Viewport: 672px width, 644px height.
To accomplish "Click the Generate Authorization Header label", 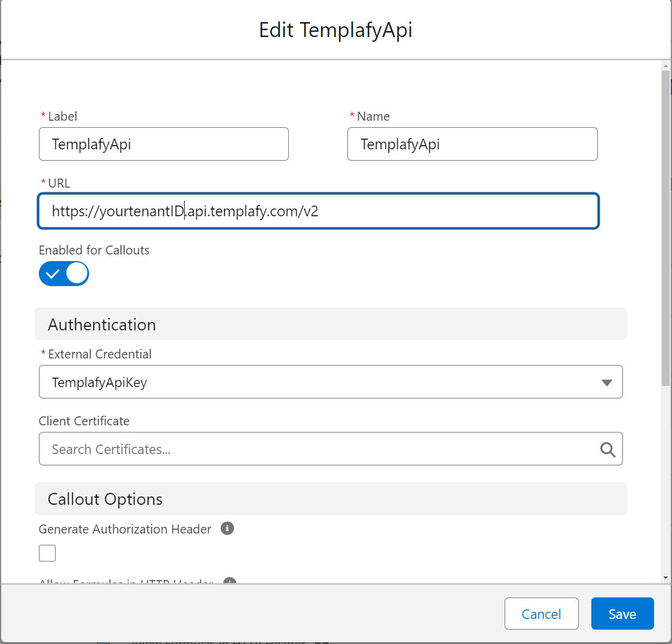I will tap(125, 529).
